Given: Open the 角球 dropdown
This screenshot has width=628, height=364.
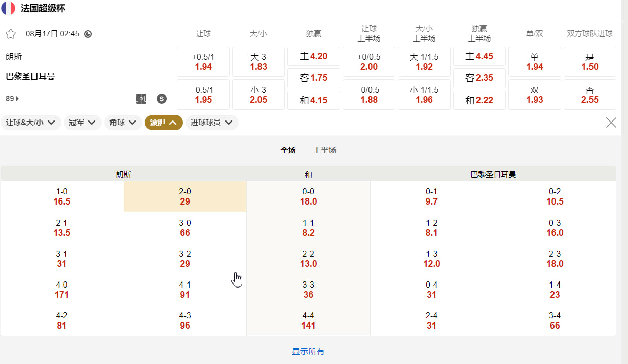Looking at the screenshot, I should [123, 123].
